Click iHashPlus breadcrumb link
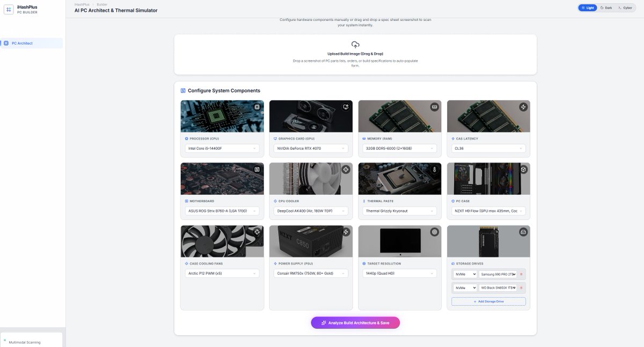Image resolution: width=644 pixels, height=347 pixels. 82,4
